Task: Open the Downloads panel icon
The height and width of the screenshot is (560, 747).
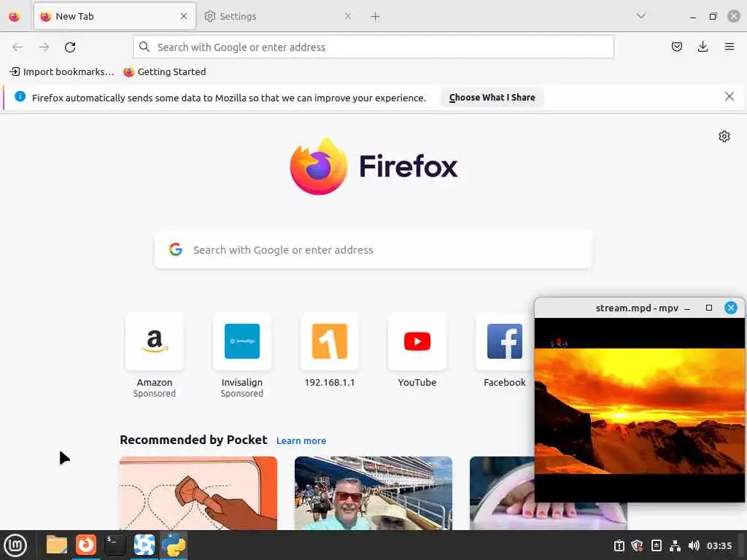Action: (x=703, y=47)
